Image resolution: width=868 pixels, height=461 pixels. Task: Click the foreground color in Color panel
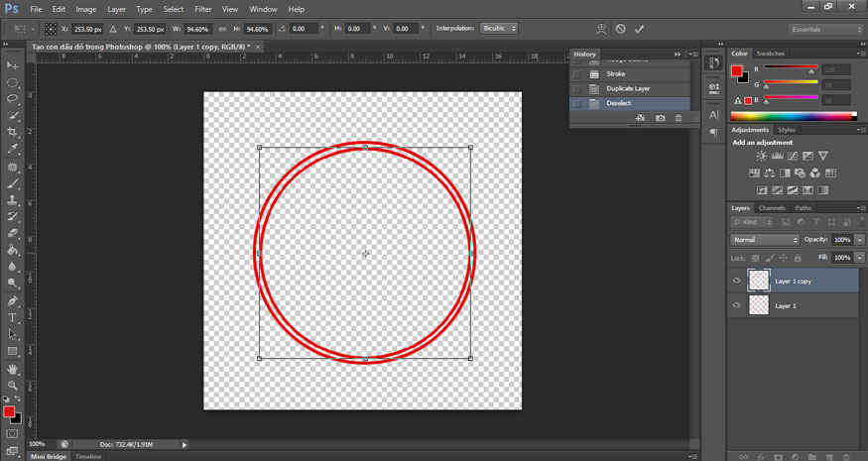click(736, 70)
